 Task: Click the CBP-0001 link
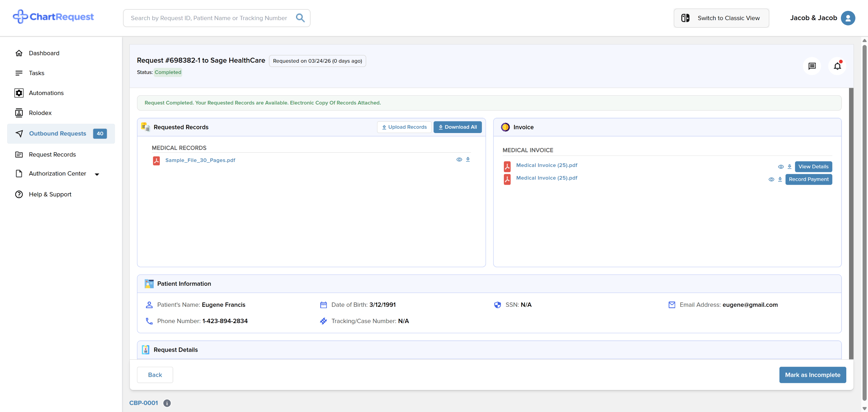tap(143, 403)
